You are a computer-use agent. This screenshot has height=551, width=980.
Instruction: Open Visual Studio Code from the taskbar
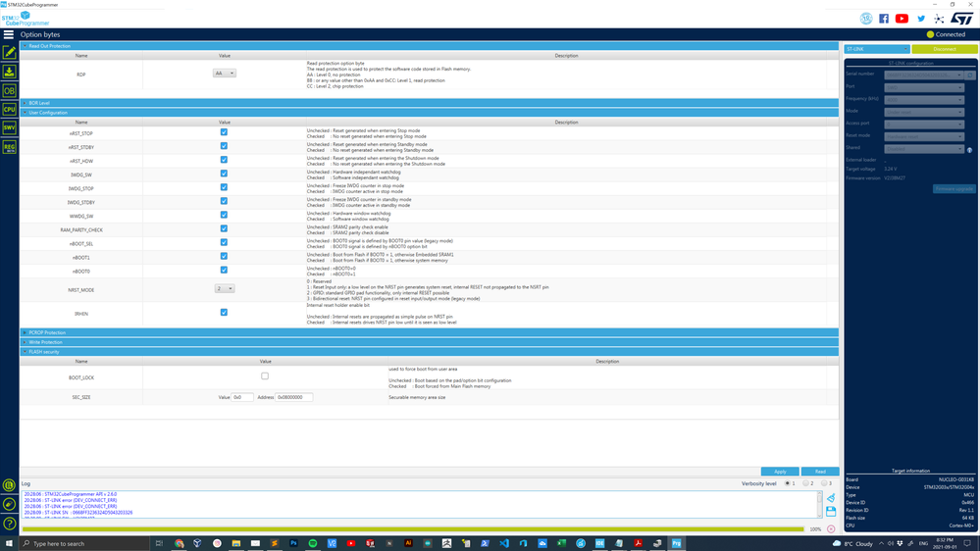[504, 543]
